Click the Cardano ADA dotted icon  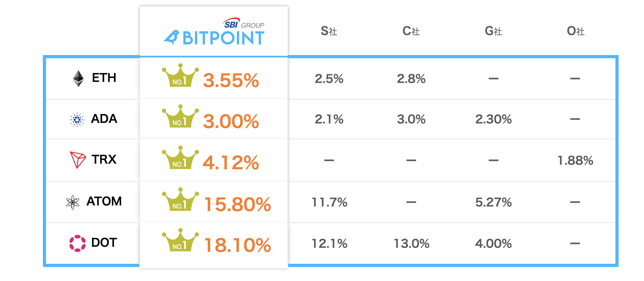(77, 120)
